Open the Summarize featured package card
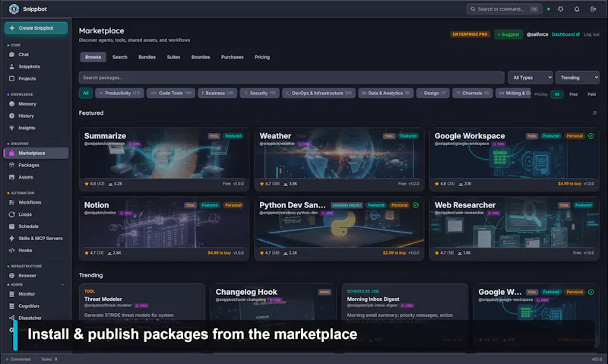 point(163,160)
